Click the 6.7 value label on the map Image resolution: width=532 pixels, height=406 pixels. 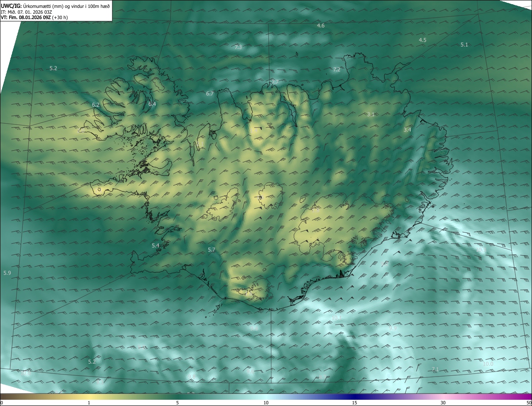(210, 94)
